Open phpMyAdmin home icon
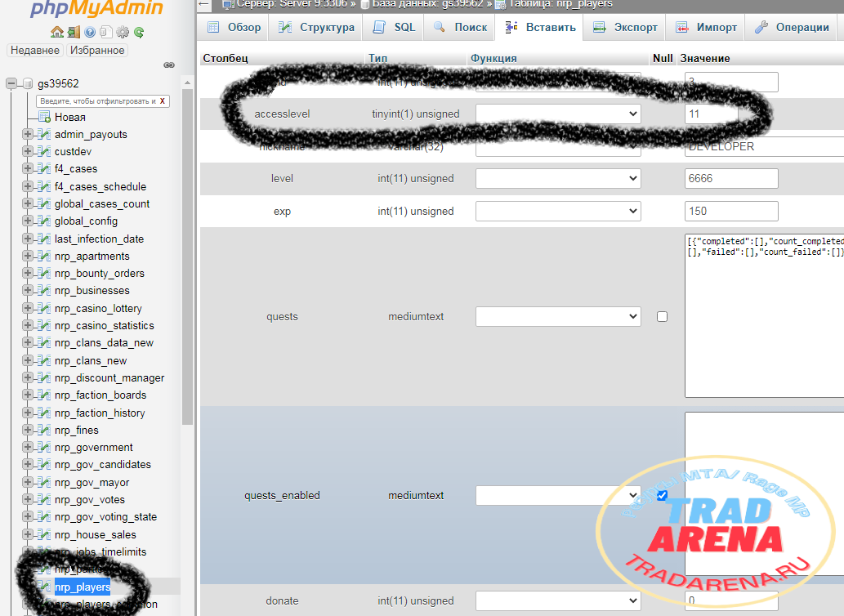This screenshot has height=616, width=844. (x=57, y=33)
